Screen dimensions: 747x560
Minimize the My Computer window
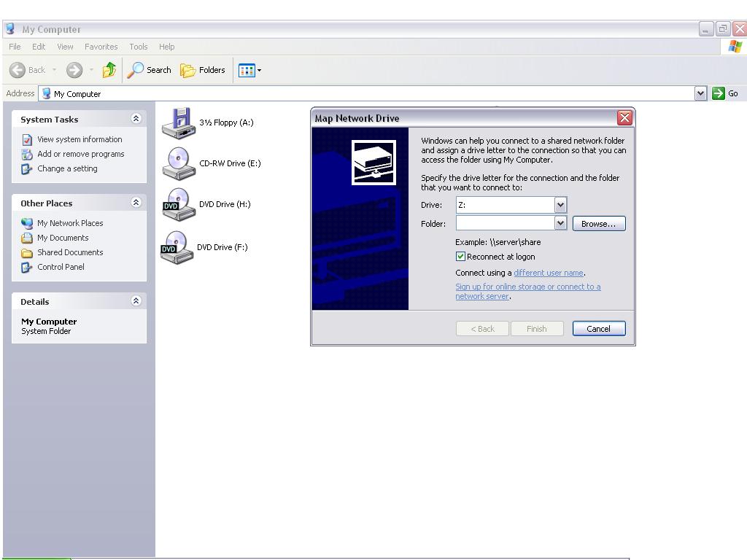coord(706,29)
